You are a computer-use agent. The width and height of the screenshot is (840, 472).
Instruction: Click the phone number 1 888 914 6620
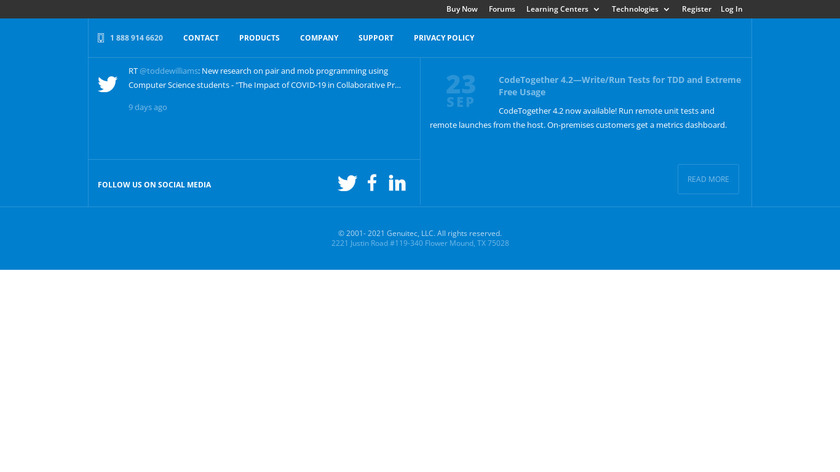[x=137, y=38]
